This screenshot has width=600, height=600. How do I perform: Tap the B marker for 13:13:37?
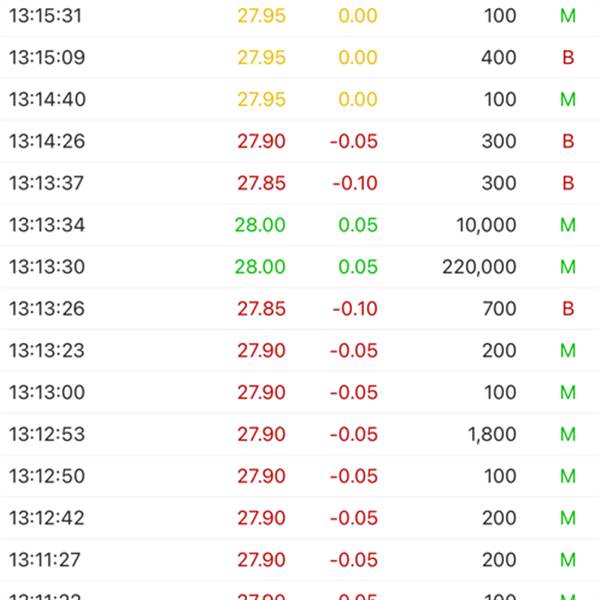[568, 183]
